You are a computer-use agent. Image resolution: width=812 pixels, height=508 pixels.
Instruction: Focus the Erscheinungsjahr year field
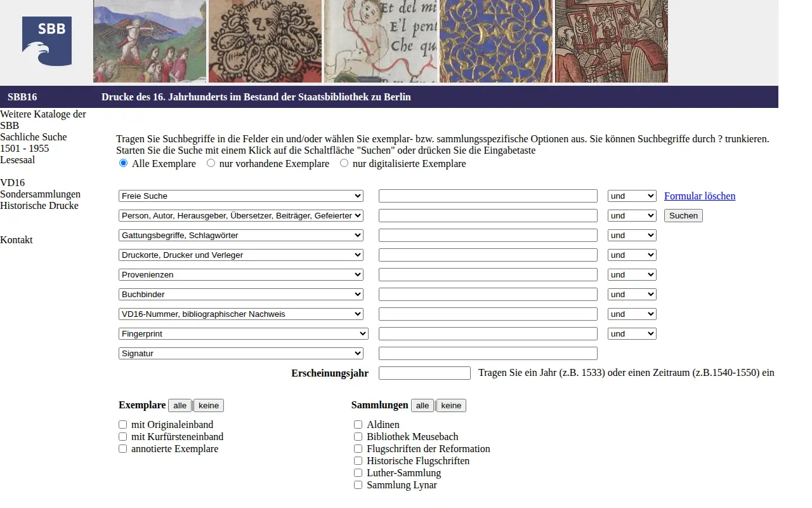[424, 373]
